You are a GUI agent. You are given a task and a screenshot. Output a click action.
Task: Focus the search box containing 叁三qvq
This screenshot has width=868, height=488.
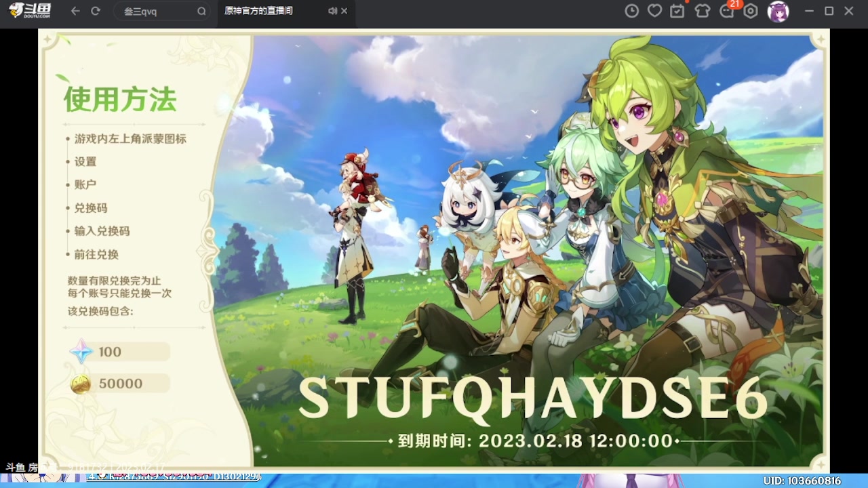(x=161, y=12)
